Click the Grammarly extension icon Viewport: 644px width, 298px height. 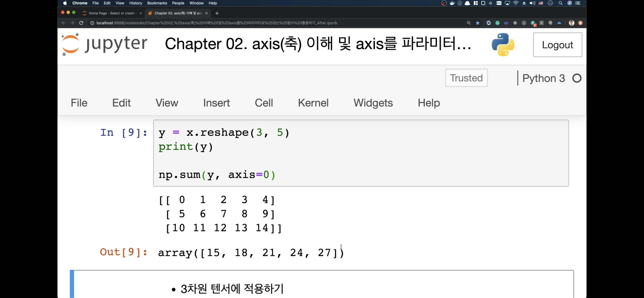497,23
